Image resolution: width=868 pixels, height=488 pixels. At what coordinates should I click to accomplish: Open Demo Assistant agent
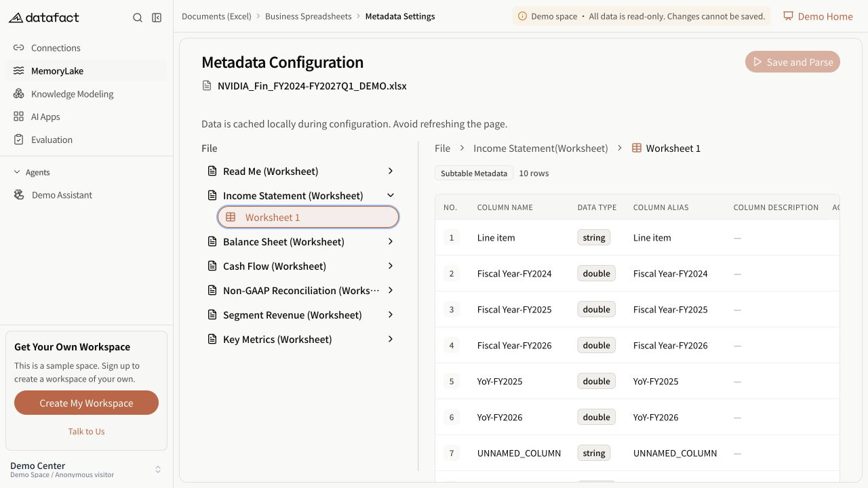point(86,195)
